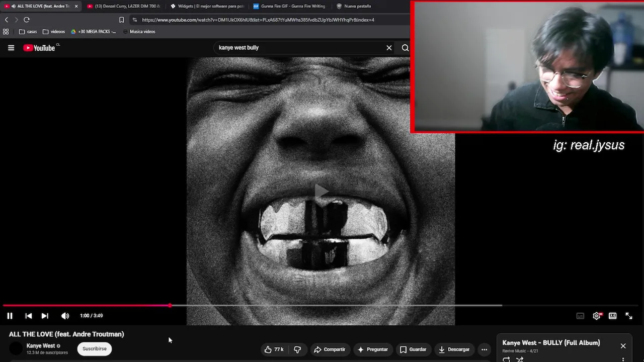Skip to the next video in playlist
644x362 pixels.
click(x=45, y=316)
